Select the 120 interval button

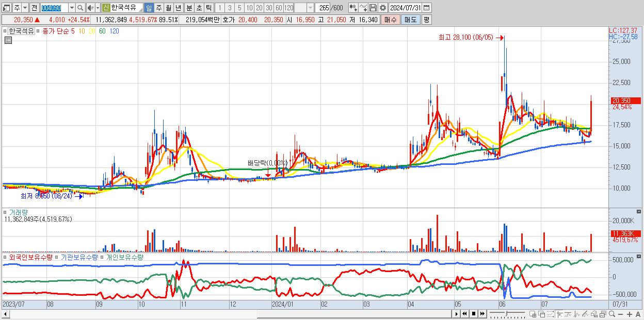pyautogui.click(x=289, y=8)
